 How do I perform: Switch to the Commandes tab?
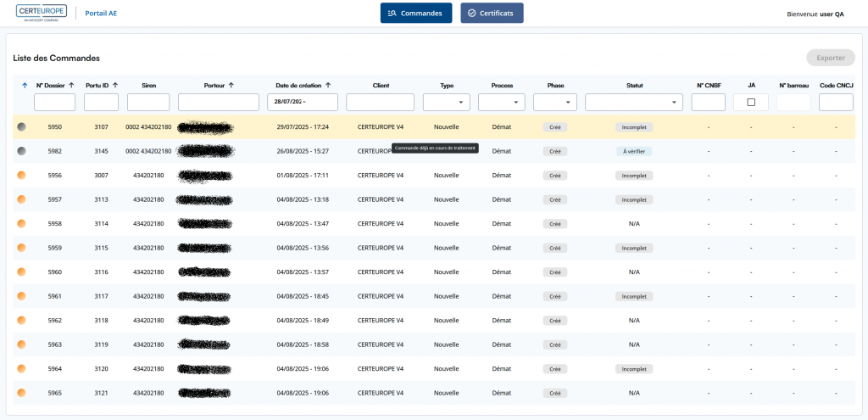click(x=415, y=14)
